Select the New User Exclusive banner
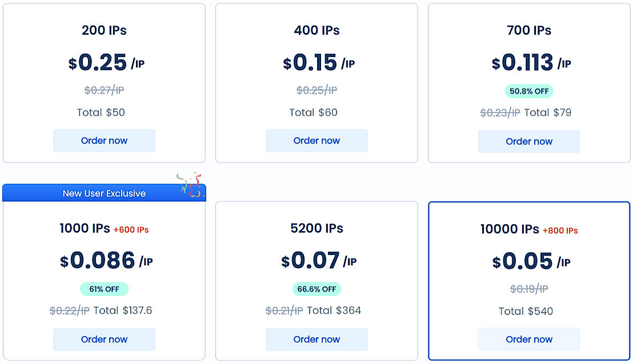 (104, 193)
